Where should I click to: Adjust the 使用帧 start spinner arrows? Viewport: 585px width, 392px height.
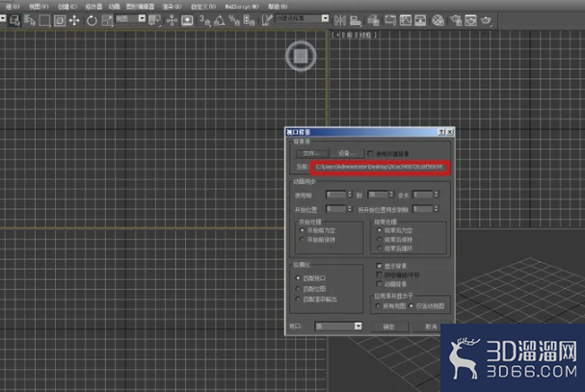350,195
